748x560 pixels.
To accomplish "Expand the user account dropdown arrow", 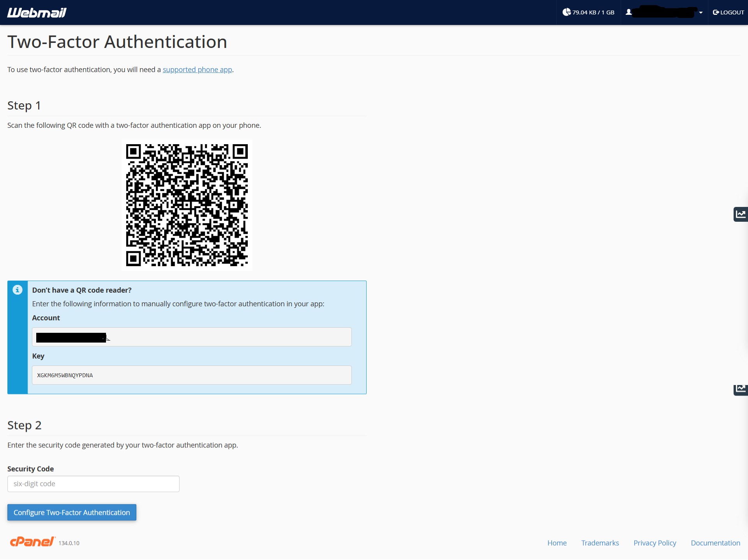I will click(x=700, y=12).
